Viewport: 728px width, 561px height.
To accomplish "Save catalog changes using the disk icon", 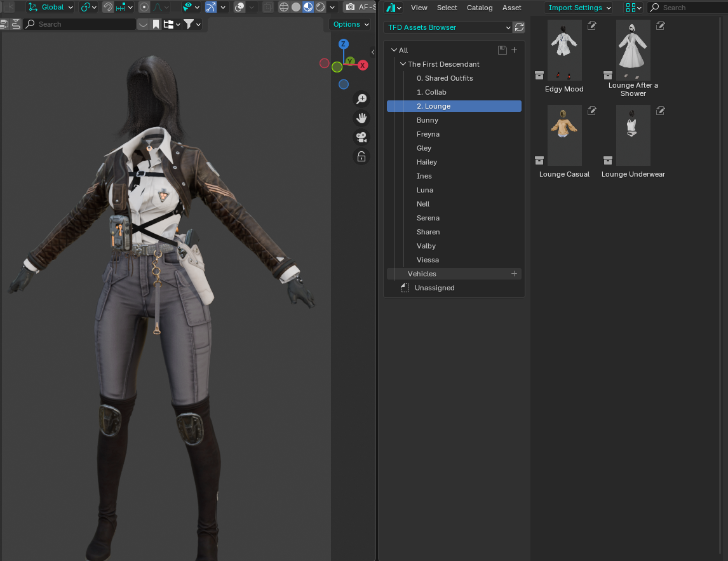I will 502,50.
